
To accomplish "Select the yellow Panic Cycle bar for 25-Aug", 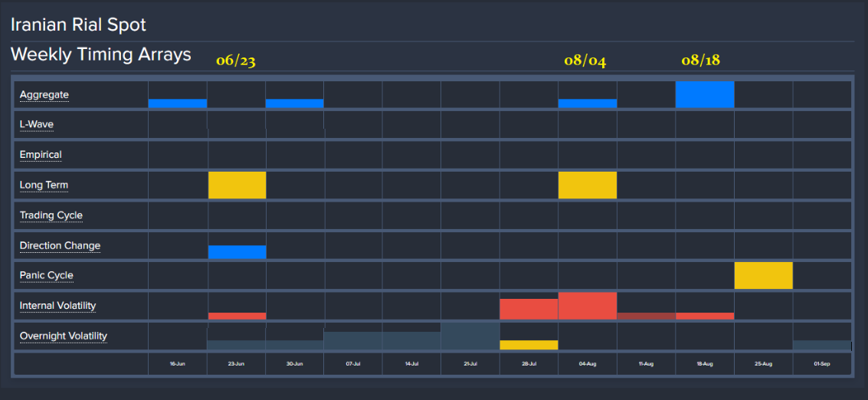I will click(x=763, y=275).
